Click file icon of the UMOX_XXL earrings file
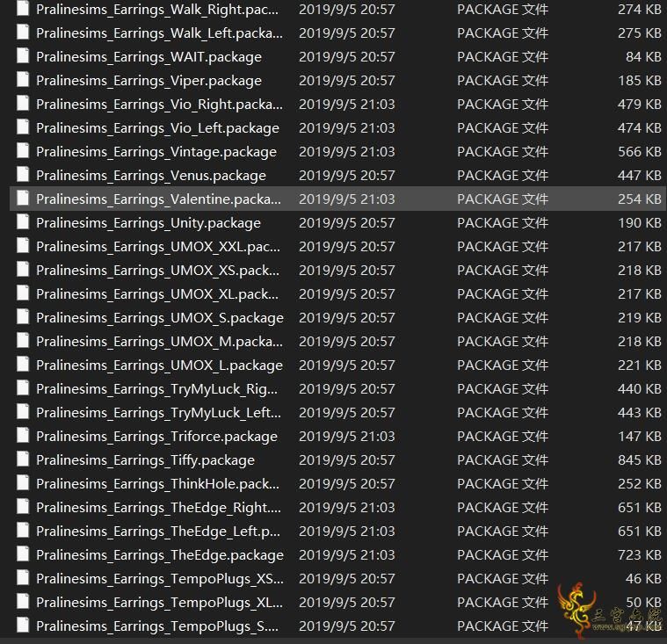 click(x=23, y=246)
